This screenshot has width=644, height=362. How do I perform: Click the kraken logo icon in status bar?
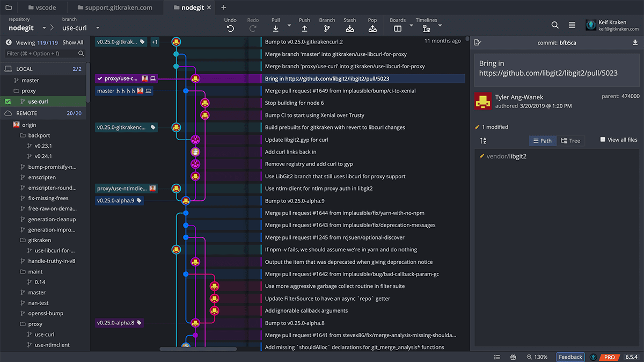click(x=594, y=357)
